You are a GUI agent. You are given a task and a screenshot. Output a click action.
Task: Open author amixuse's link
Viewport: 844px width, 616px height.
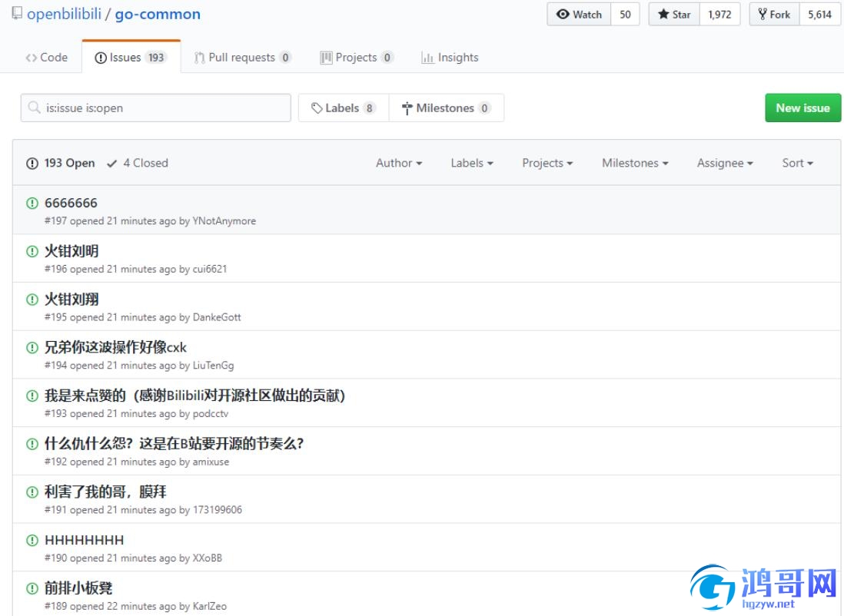pos(211,462)
